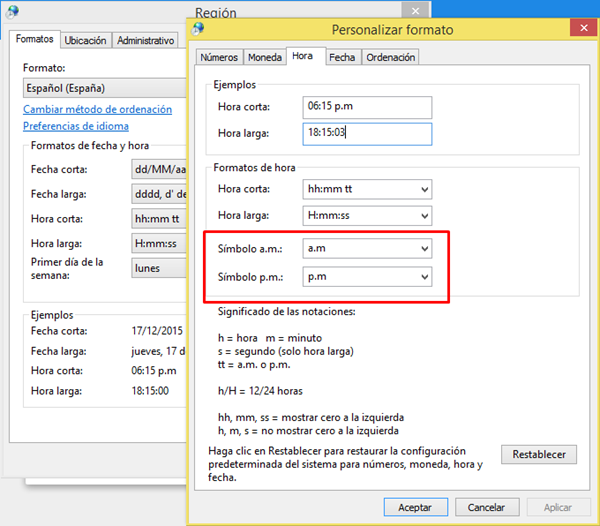Go to the Ordenación tab

(x=390, y=57)
